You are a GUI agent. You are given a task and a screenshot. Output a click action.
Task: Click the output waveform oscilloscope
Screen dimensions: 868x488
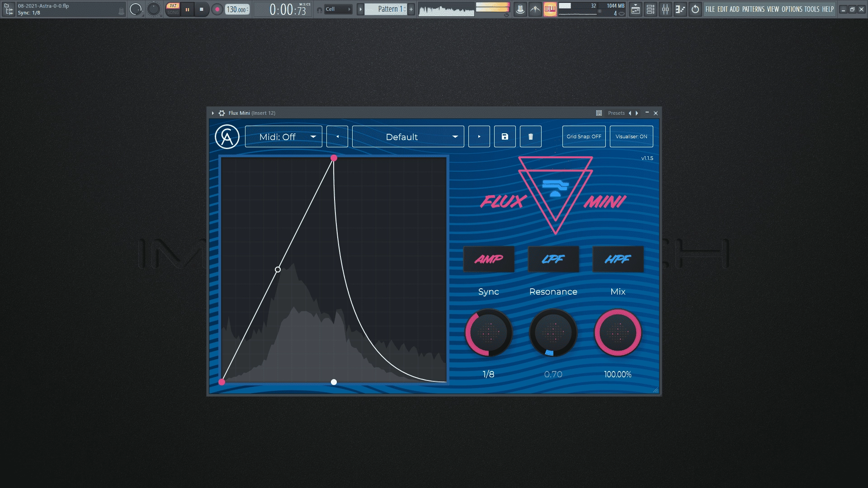(x=446, y=9)
